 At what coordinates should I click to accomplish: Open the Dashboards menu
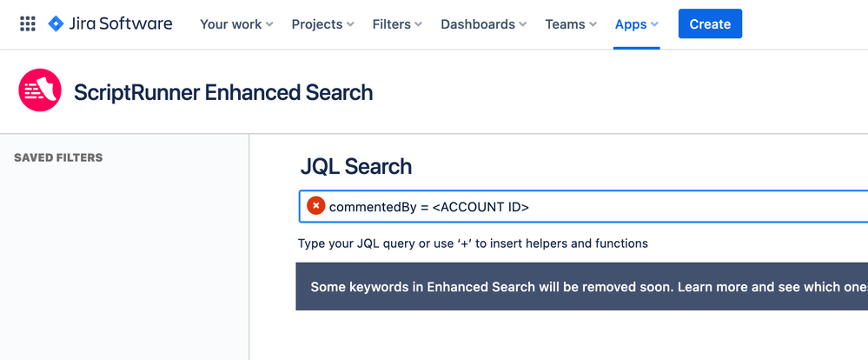tap(483, 24)
